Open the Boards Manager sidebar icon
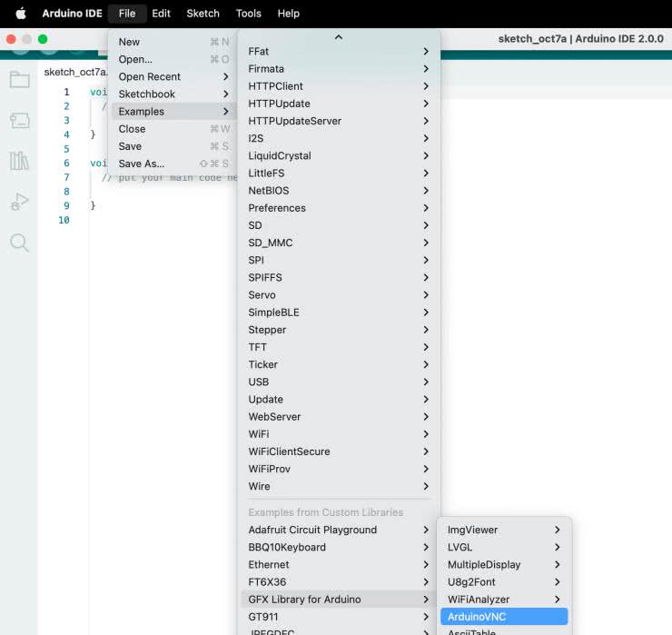Image resolution: width=672 pixels, height=635 pixels. 19,121
